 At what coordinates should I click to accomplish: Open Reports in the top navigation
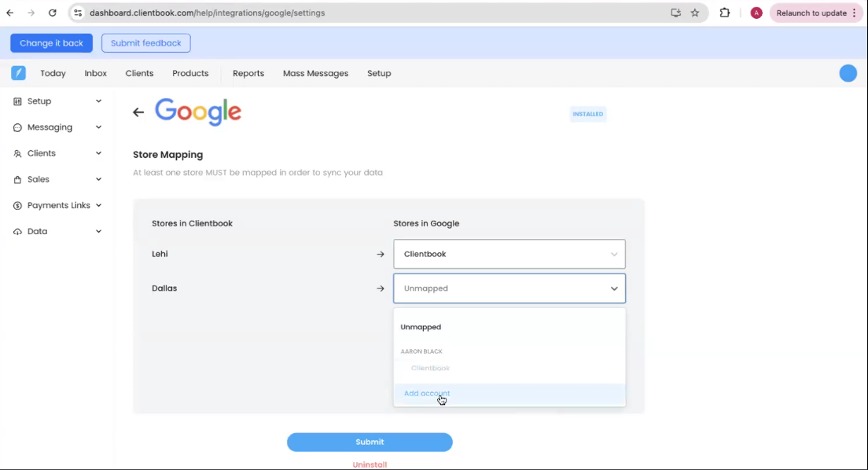pyautogui.click(x=248, y=73)
